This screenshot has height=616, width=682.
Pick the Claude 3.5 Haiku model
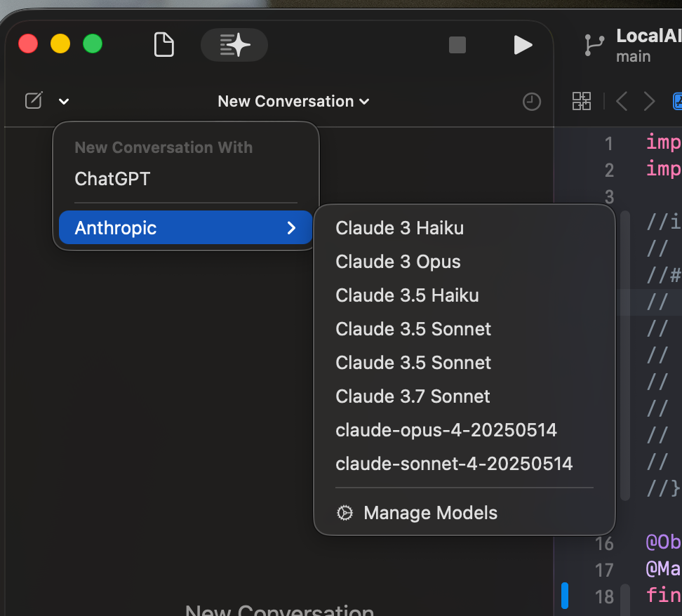[464, 295]
